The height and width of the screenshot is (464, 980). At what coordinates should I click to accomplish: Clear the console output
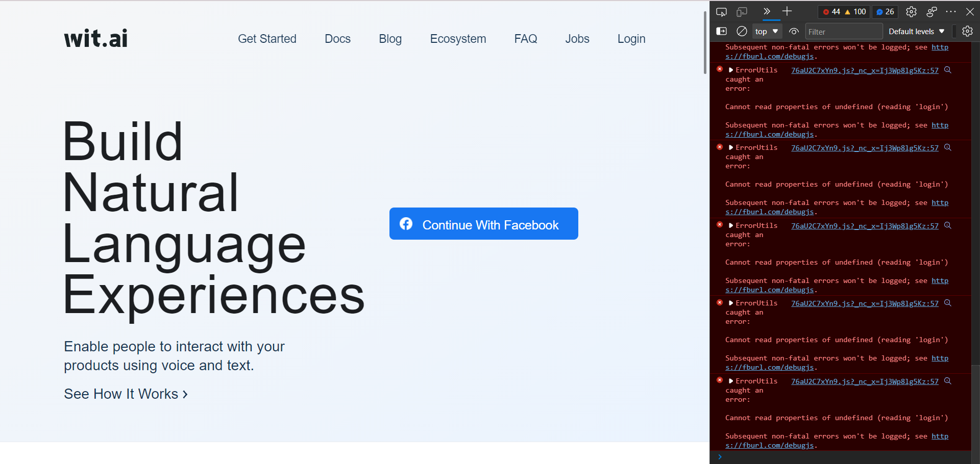point(742,32)
